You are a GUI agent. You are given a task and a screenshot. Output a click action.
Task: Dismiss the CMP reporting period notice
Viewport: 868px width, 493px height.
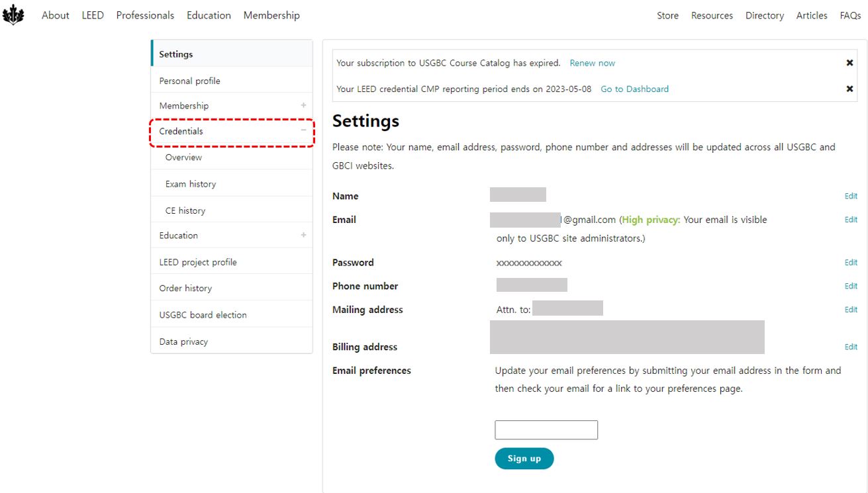click(849, 89)
